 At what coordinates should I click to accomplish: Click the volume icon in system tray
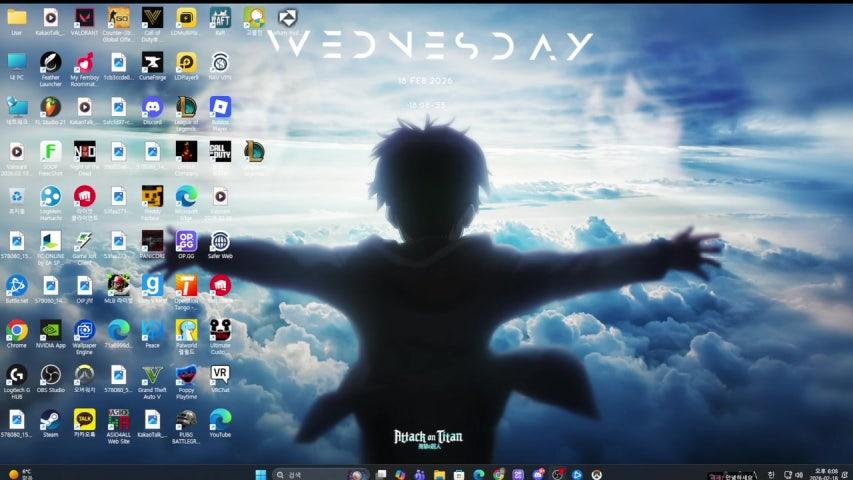[x=799, y=475]
